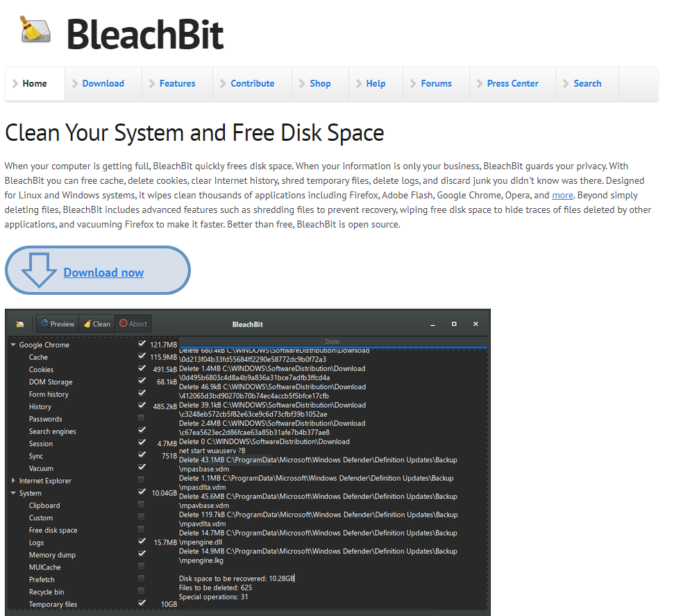Screen dimensions: 681x616
Task: Click the 10.04GB System size value
Action: tap(164, 493)
